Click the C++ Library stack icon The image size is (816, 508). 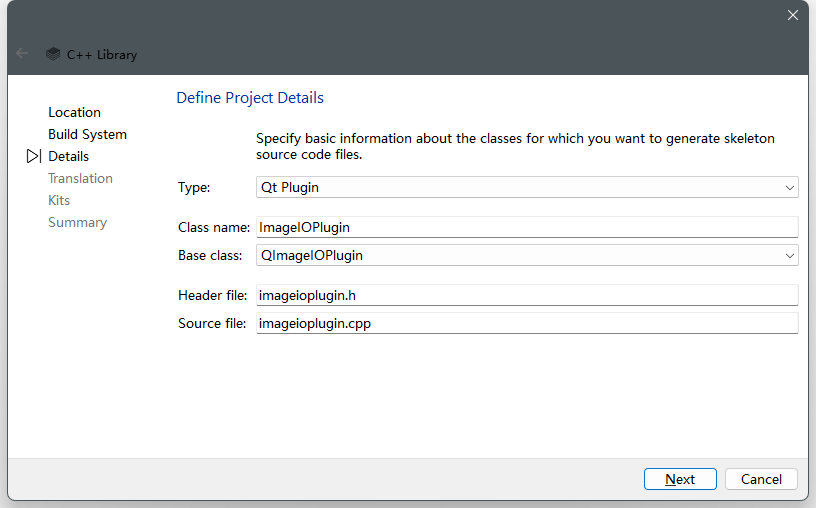coord(53,54)
